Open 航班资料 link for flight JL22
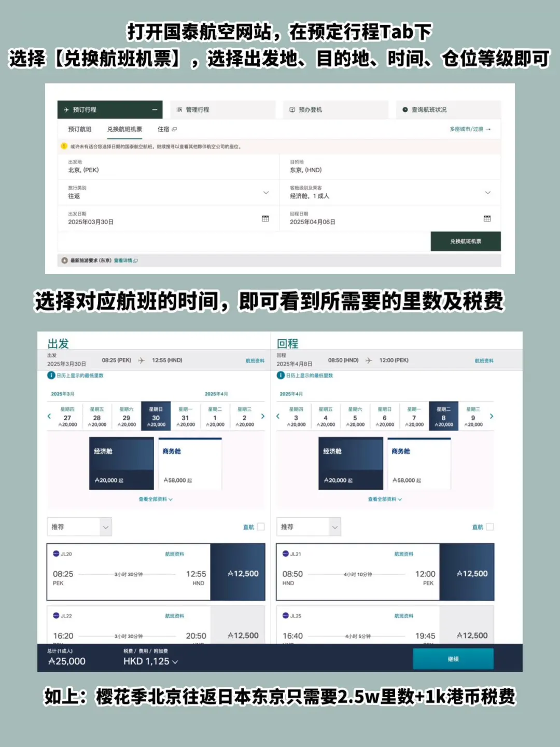The width and height of the screenshot is (560, 747). pyautogui.click(x=174, y=616)
